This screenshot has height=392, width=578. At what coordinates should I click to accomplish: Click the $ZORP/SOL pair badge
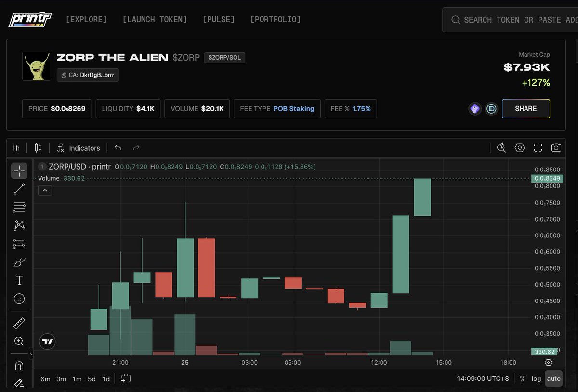pos(224,58)
